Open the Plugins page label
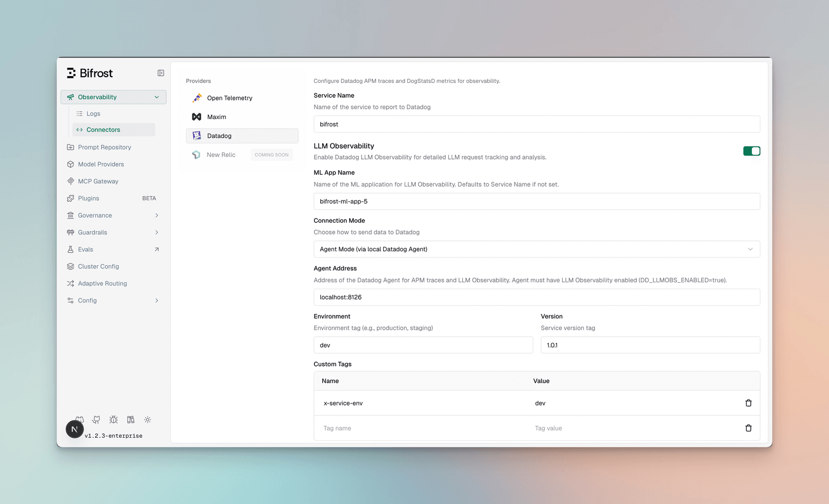Screen dimensions: 829x504 click(x=89, y=198)
